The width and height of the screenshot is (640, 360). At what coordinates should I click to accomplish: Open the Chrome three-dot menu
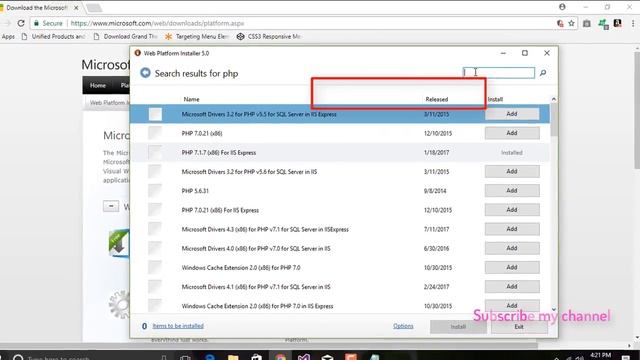pyautogui.click(x=633, y=23)
